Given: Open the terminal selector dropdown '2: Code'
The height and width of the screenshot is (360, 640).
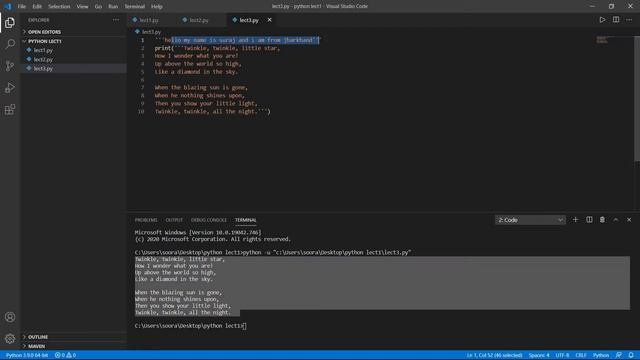Looking at the screenshot, I should 530,220.
